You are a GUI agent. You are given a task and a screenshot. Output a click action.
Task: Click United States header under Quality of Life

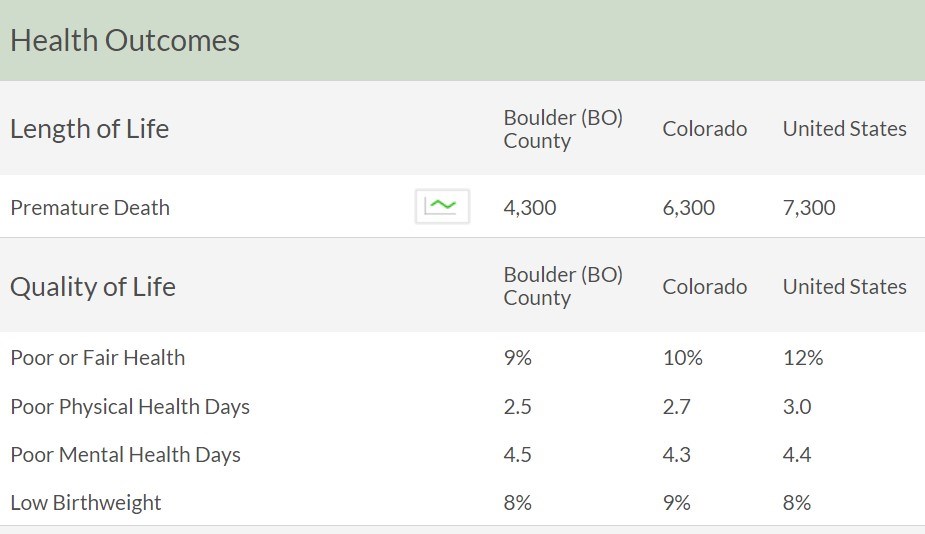844,287
